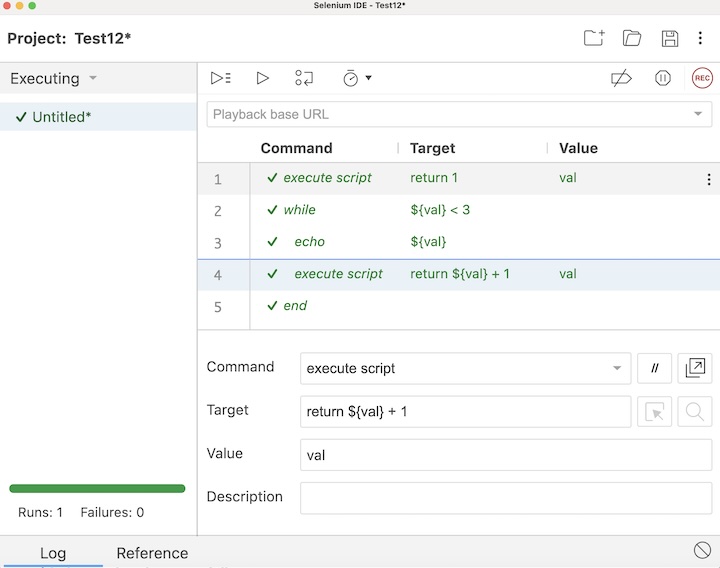Open the project's three-dot menu
This screenshot has width=720, height=568.
coord(700,38)
